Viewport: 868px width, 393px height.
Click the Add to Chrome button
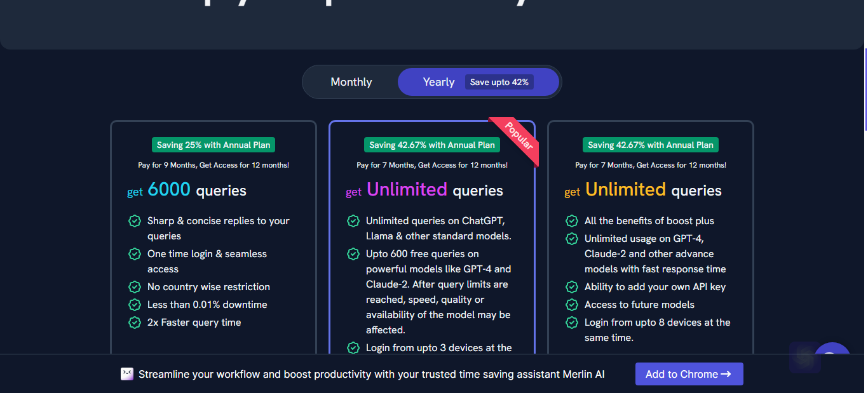689,374
